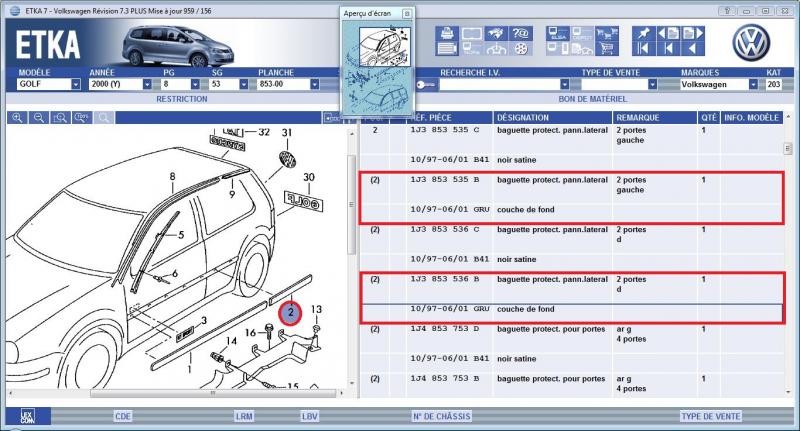Open the Planche 853.00 dropdown
This screenshot has width=800, height=431.
tap(314, 84)
